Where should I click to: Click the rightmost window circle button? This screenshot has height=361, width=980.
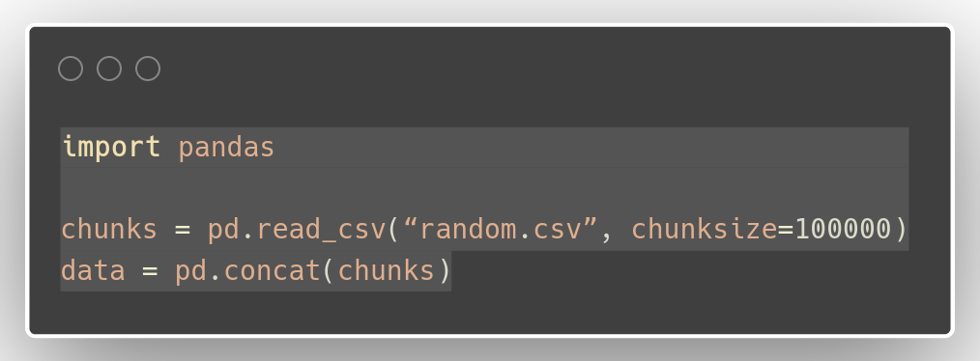pos(148,69)
